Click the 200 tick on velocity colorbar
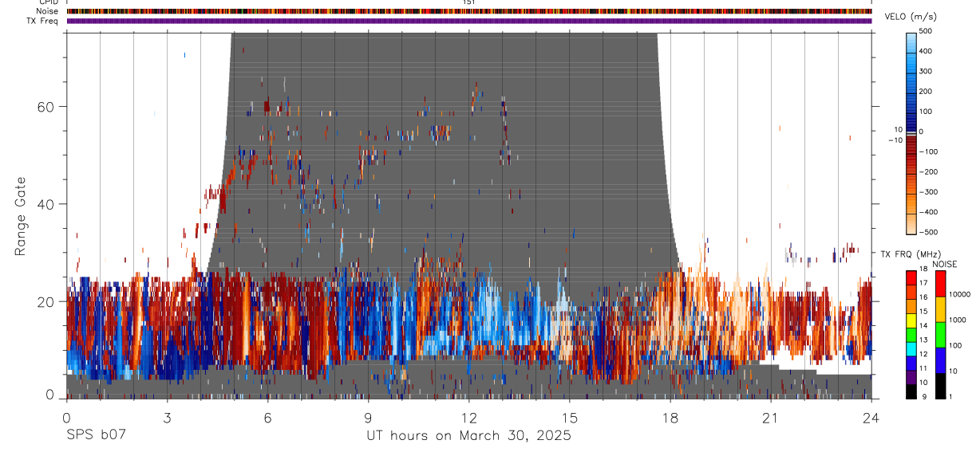Viewport: 980px width, 452px height. coord(926,91)
